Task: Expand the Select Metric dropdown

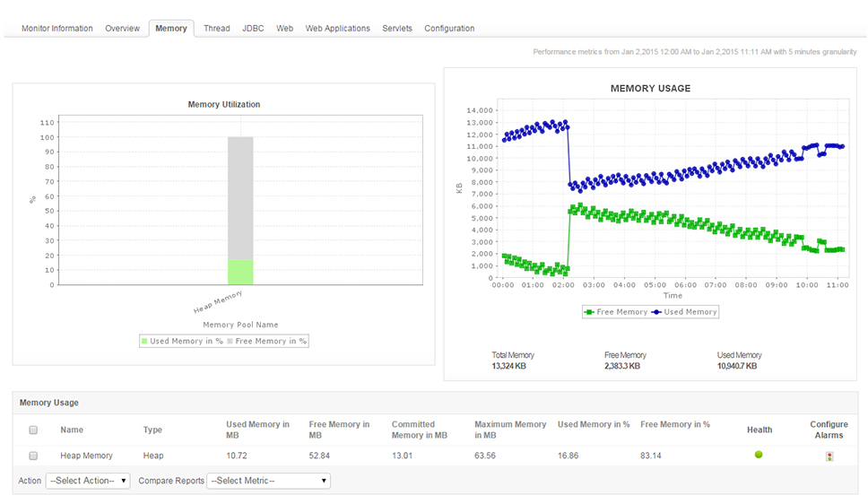Action: [268, 481]
